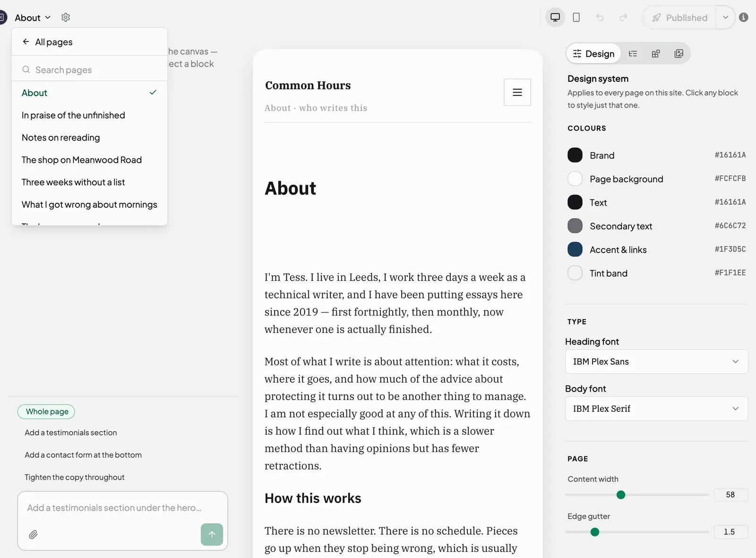
Task: Pick the Accent & links colour swatch
Action: click(x=575, y=250)
